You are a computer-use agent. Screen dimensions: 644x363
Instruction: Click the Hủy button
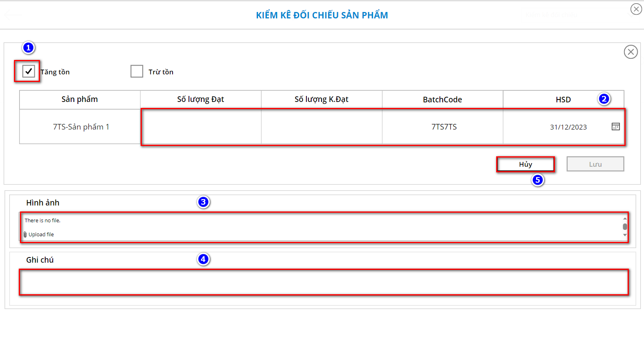526,164
